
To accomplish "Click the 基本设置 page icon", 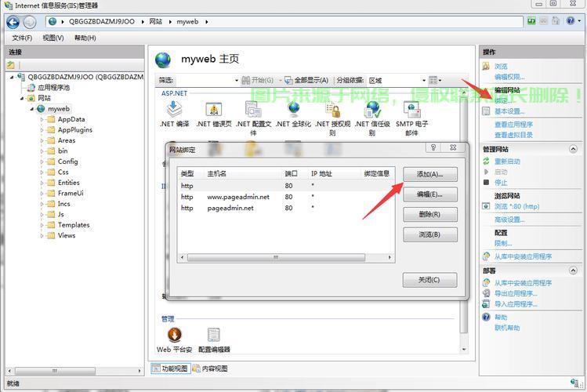I will (x=486, y=111).
